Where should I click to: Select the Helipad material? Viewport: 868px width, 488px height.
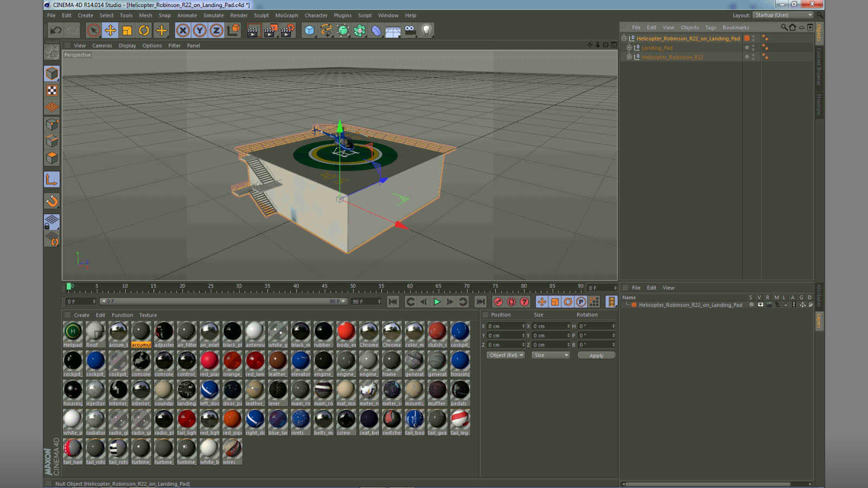click(73, 335)
